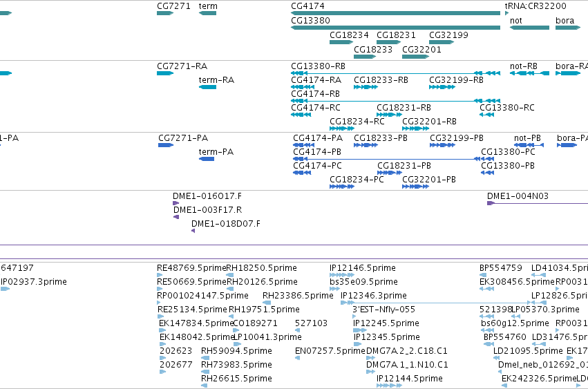This screenshot has height=389, width=588.
Task: Select transcript term-RA
Action: (x=216, y=80)
